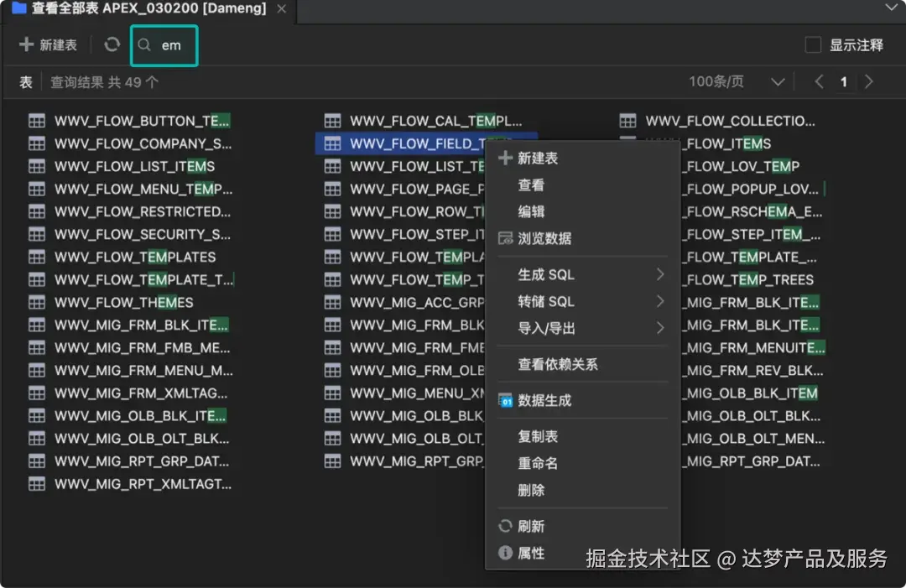
Task: Expand the 导入/导出 submenu
Action: tap(660, 328)
